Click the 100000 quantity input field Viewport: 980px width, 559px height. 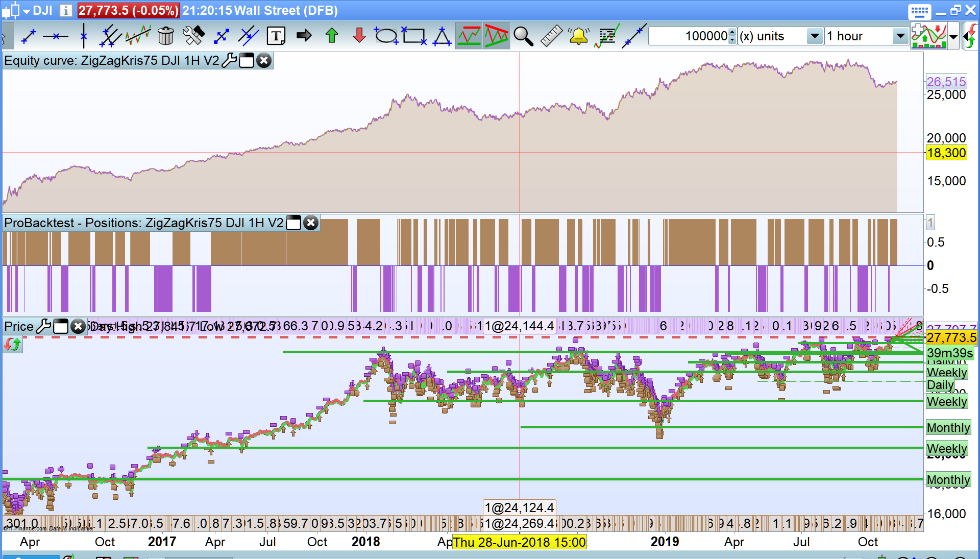[689, 36]
